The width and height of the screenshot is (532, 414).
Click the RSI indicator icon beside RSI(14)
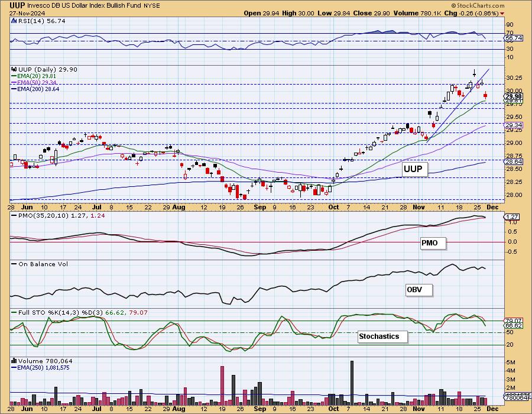click(x=14, y=21)
